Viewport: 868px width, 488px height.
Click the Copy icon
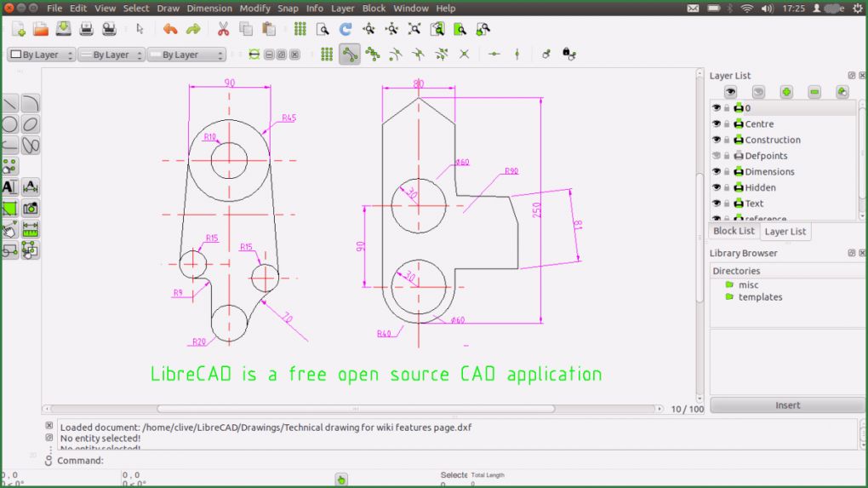[x=246, y=29]
